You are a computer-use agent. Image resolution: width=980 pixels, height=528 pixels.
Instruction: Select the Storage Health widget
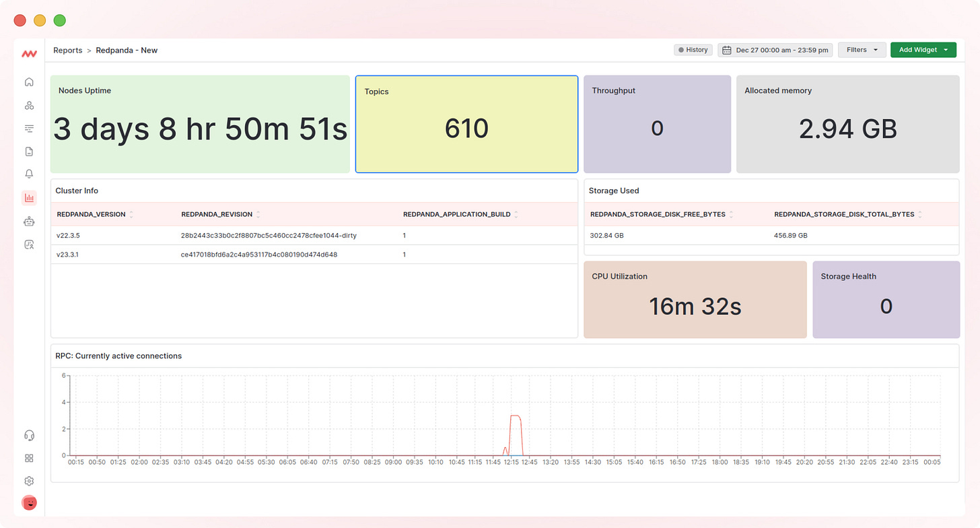[x=886, y=300]
